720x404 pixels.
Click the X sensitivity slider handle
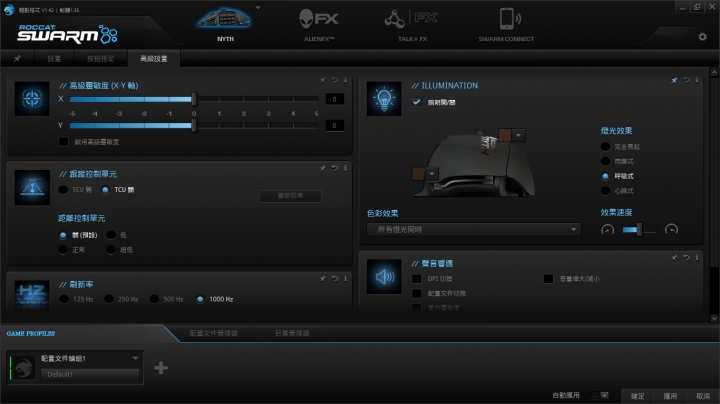coord(194,99)
